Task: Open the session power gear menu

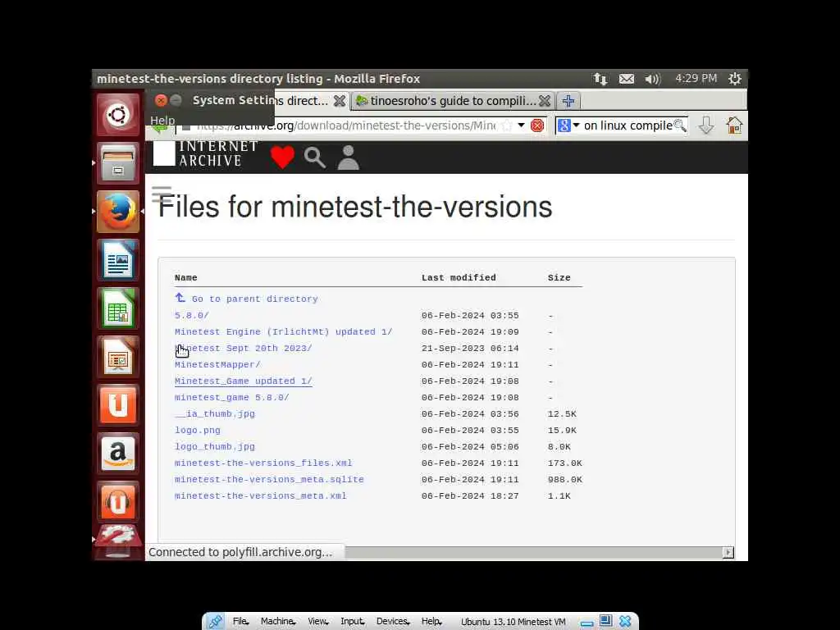Action: 734,79
